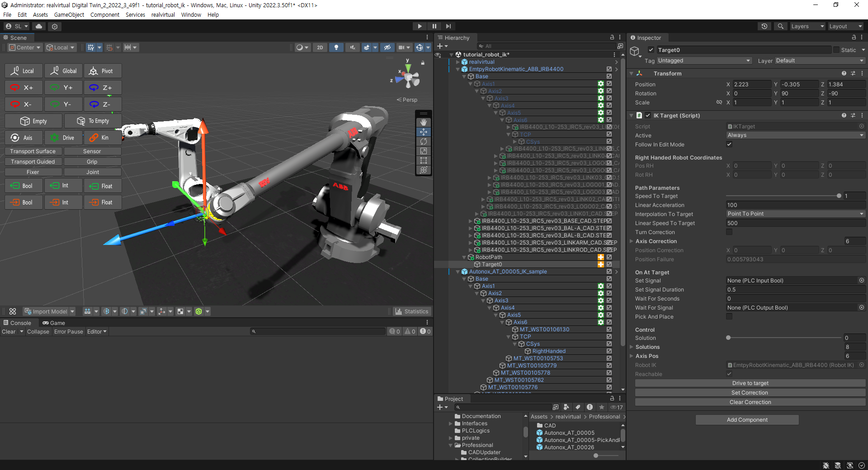Start Play mode with the Play button
Viewport: 868px width, 470px height.
coord(420,26)
